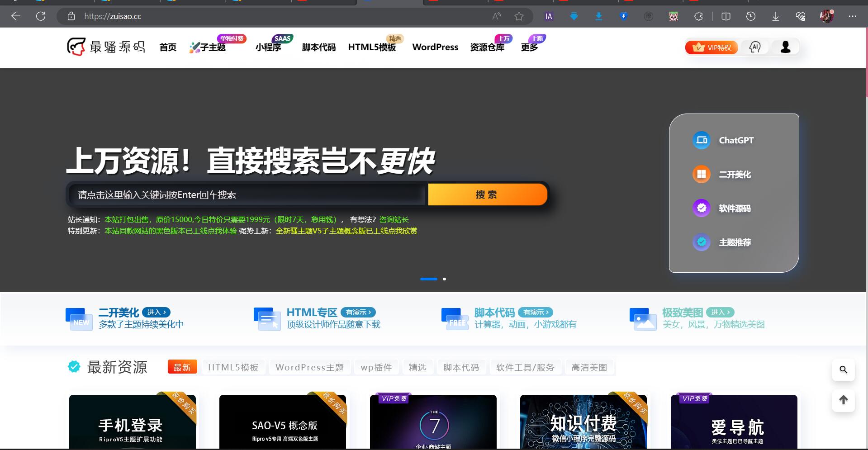Image resolution: width=868 pixels, height=450 pixels.
Task: Switch to the second carousel slide dot
Action: coord(444,279)
